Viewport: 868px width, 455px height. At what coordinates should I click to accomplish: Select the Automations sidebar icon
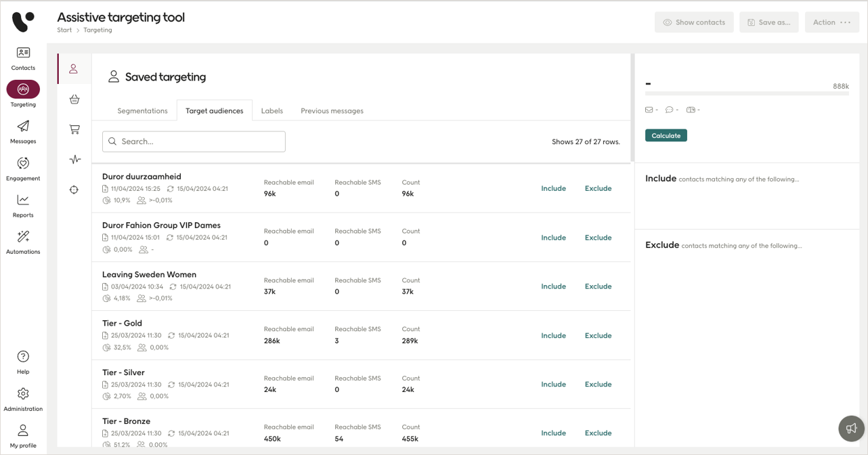(23, 240)
